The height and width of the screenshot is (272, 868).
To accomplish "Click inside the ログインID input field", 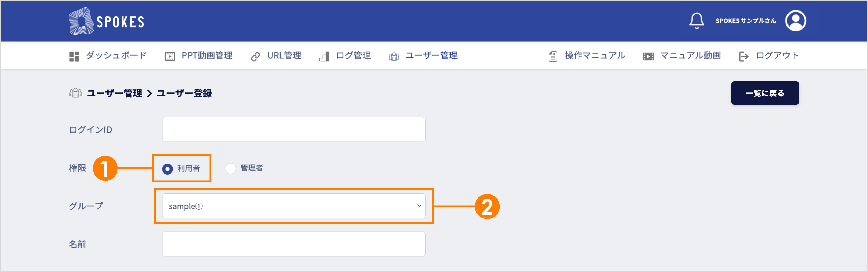I will point(293,129).
